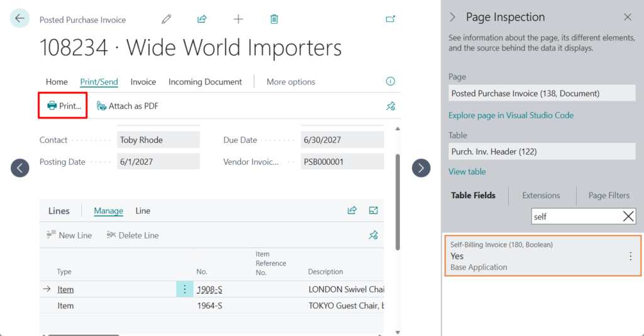
Task: Click the back arrow button
Action: [19, 19]
